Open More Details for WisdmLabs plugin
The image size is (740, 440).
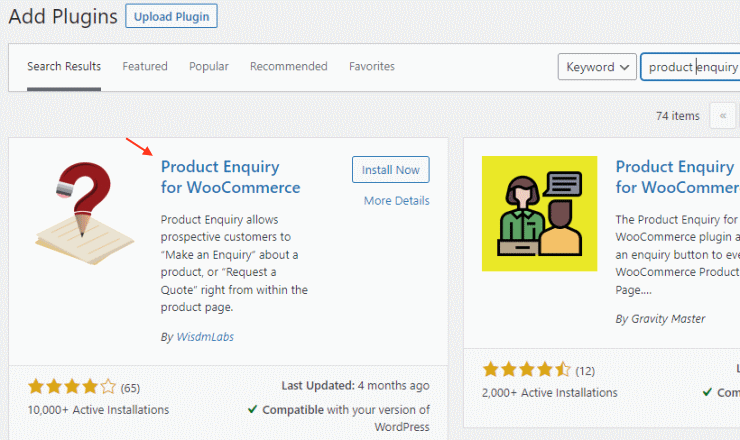tap(396, 201)
